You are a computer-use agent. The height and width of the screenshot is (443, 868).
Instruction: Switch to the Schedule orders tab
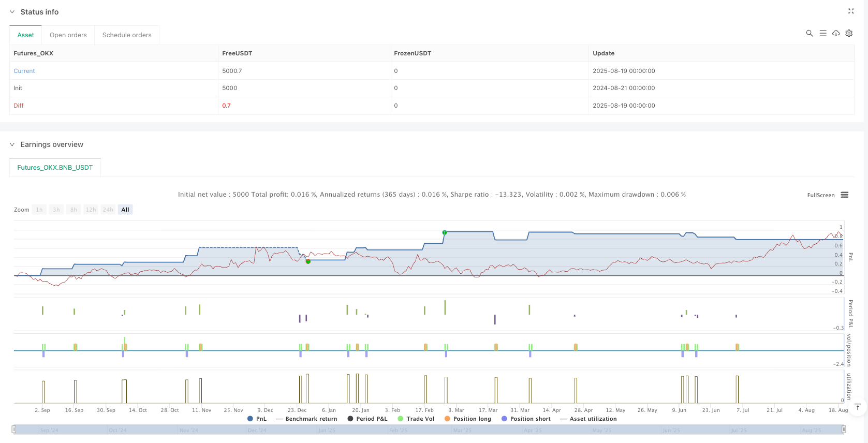pos(127,35)
